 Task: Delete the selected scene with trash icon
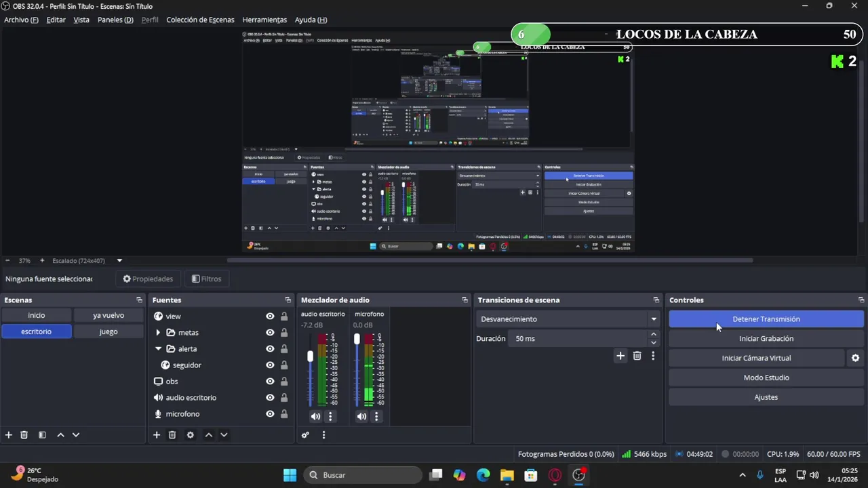(24, 435)
